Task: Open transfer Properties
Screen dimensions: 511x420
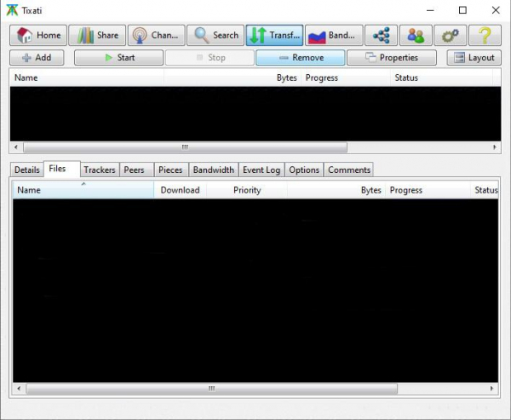Action: (392, 58)
